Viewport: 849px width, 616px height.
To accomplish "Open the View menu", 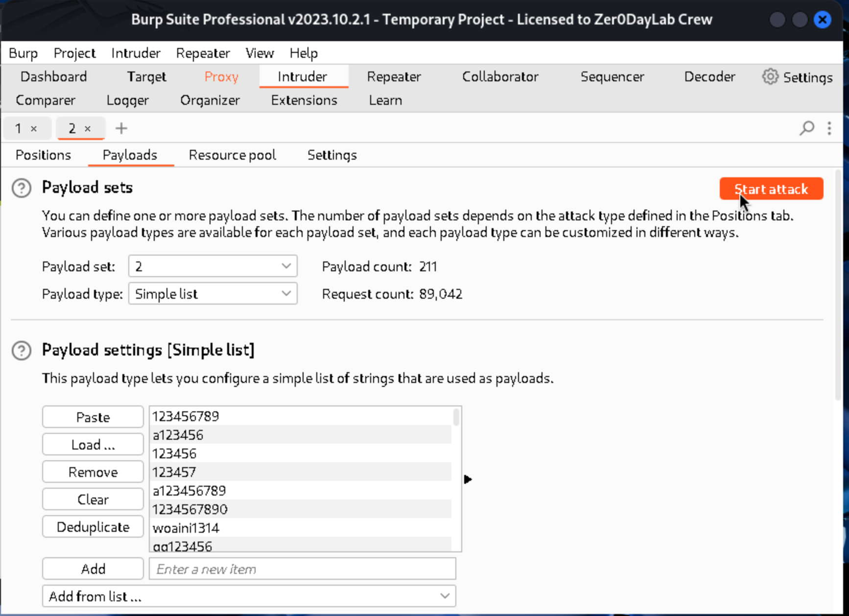I will point(259,53).
